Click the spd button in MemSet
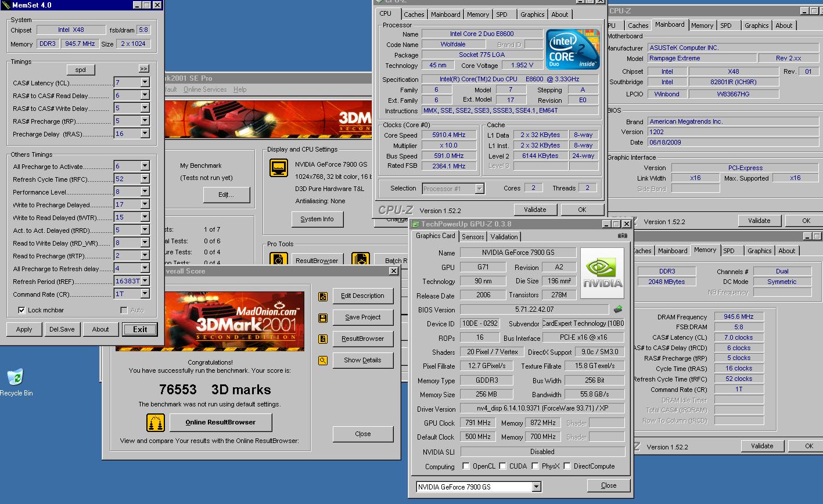The height and width of the screenshot is (504, 823). point(81,70)
